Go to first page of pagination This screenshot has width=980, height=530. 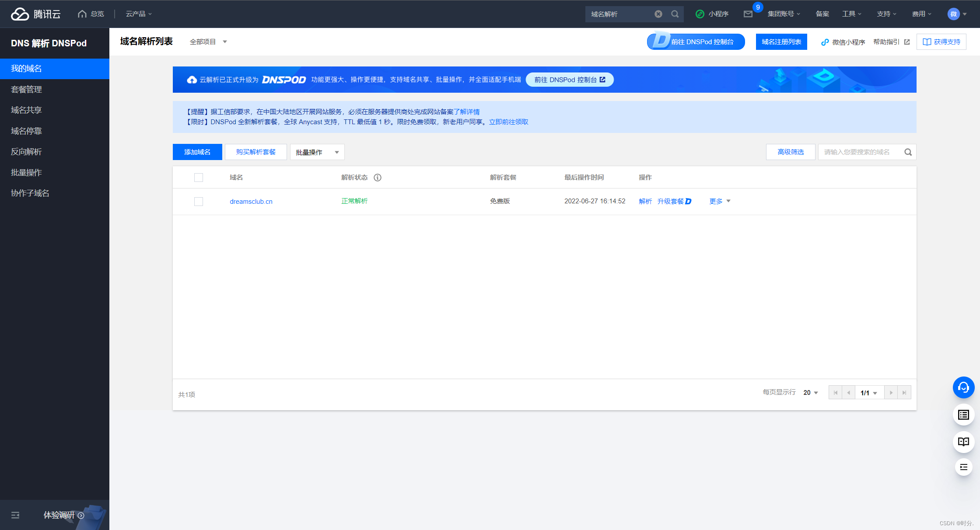(835, 393)
